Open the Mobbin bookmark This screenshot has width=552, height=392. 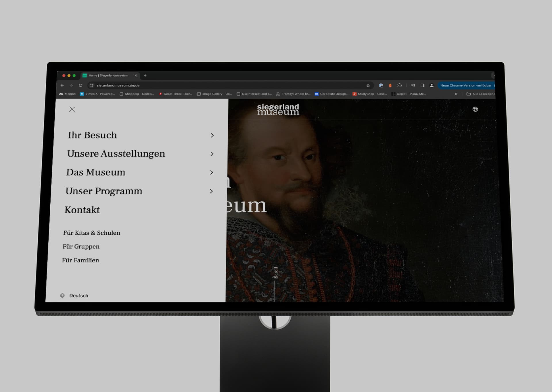(x=67, y=94)
